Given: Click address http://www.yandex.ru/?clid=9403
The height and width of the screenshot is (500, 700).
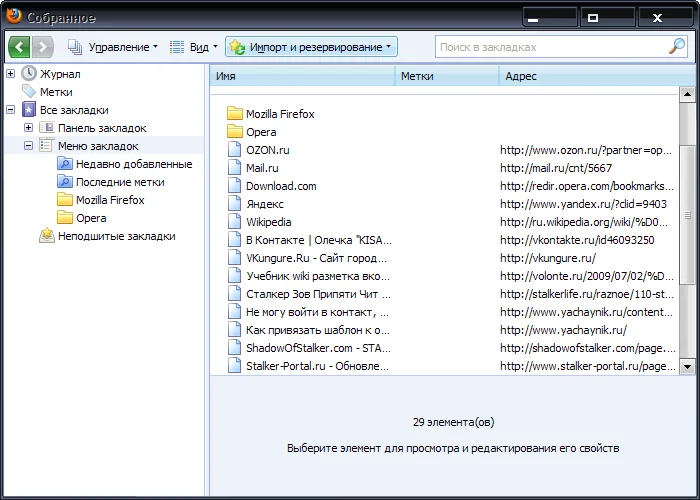Looking at the screenshot, I should 583,204.
